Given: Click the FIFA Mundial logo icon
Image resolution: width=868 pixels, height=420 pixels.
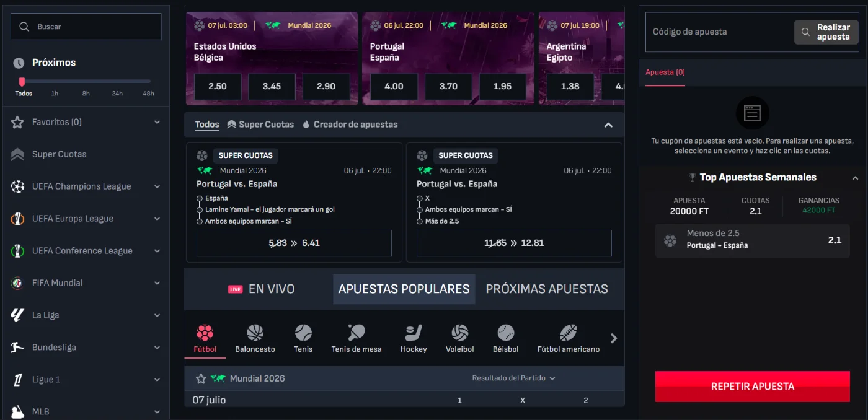Looking at the screenshot, I should (x=17, y=283).
